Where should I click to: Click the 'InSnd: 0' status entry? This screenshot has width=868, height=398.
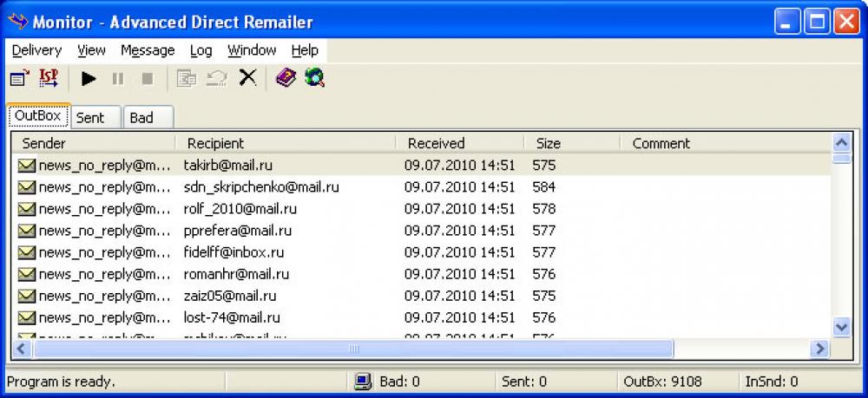[x=772, y=382]
